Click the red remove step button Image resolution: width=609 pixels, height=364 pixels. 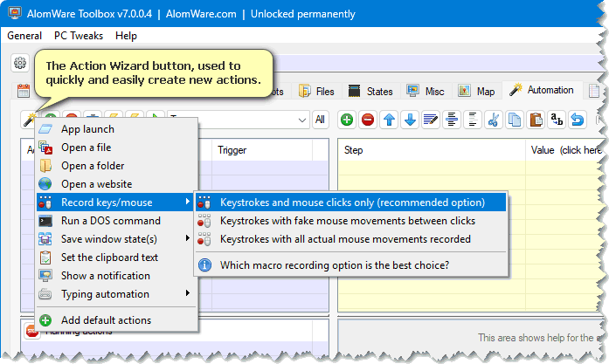point(368,120)
